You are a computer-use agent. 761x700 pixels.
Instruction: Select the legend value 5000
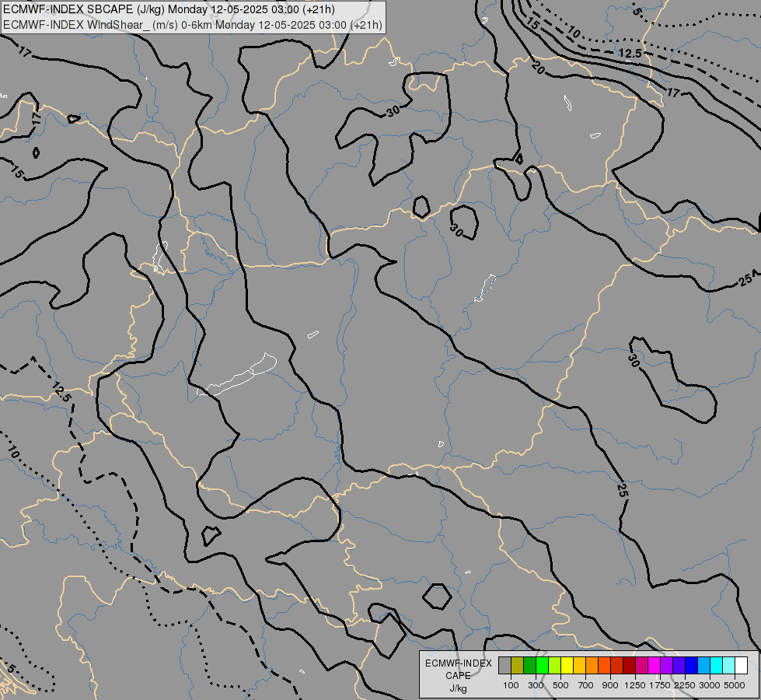[x=735, y=685]
